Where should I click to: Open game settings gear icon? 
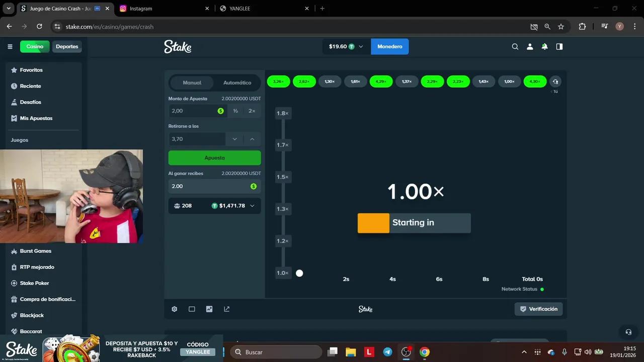pos(175,309)
